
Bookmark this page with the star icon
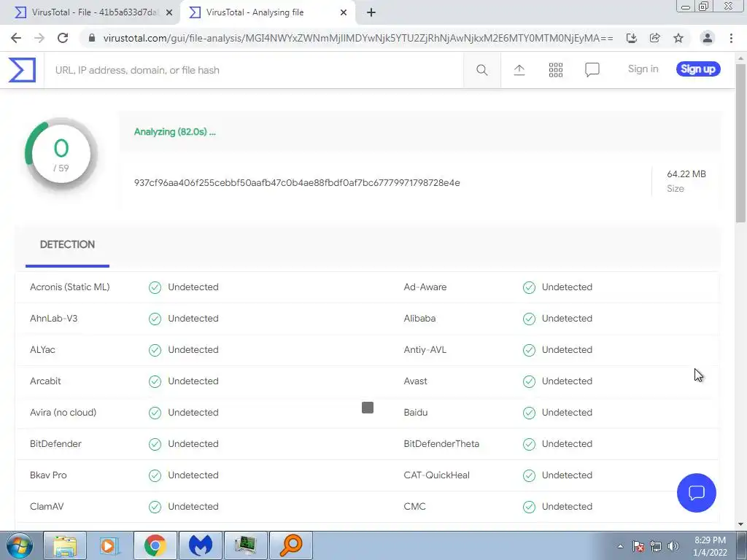[x=678, y=38]
